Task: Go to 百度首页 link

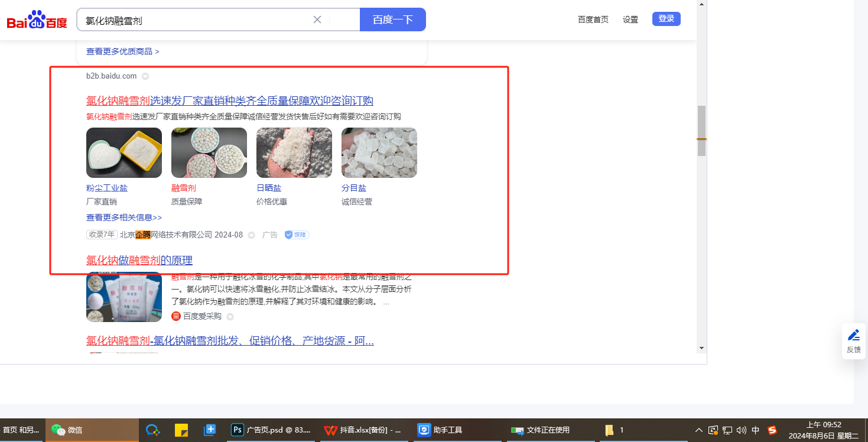Action: click(593, 19)
